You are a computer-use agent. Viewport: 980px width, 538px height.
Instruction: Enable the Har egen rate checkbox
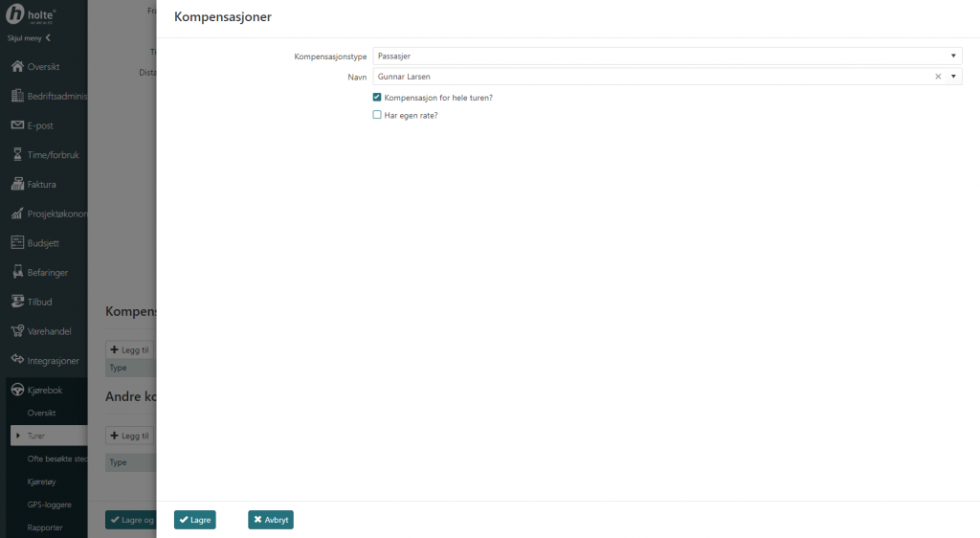(377, 115)
